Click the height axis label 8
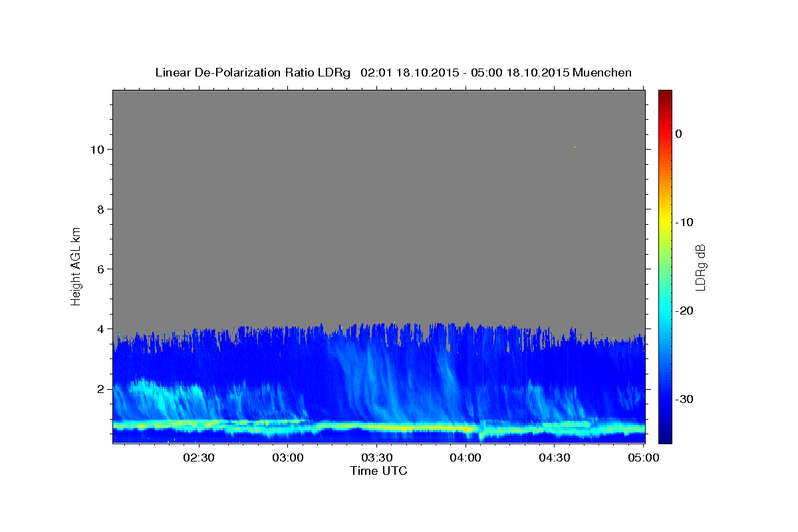Image resolution: width=798 pixels, height=532 pixels. 100,209
